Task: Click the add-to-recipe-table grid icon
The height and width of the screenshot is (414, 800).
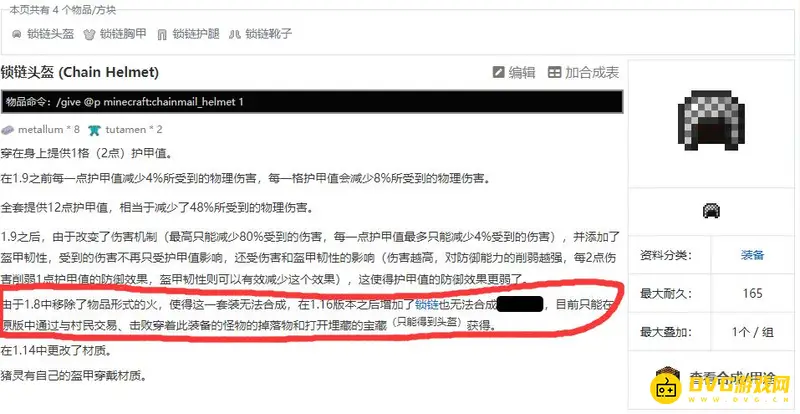Action: point(554,72)
